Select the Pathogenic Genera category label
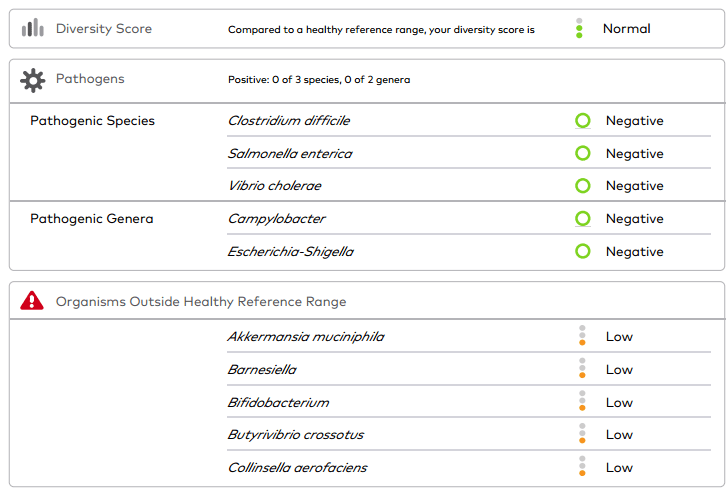This screenshot has height=498, width=728. click(x=92, y=219)
